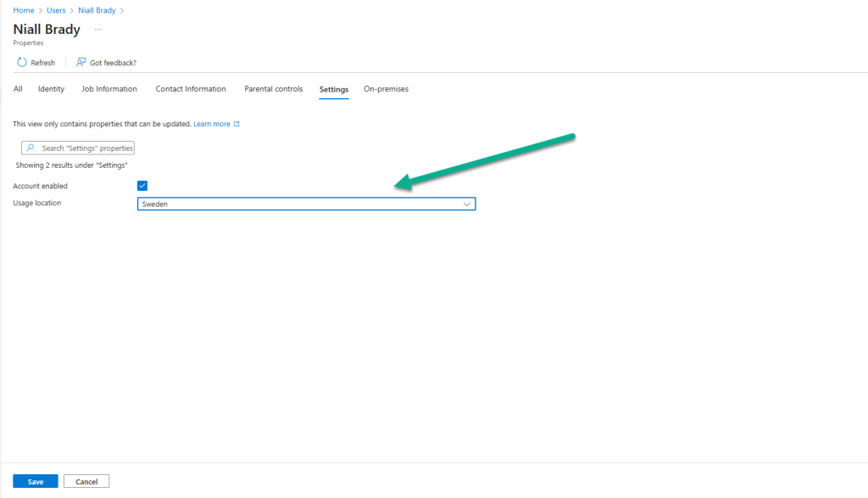Navigate to the Users breadcrumb
The width and height of the screenshot is (868, 498).
pyautogui.click(x=56, y=10)
